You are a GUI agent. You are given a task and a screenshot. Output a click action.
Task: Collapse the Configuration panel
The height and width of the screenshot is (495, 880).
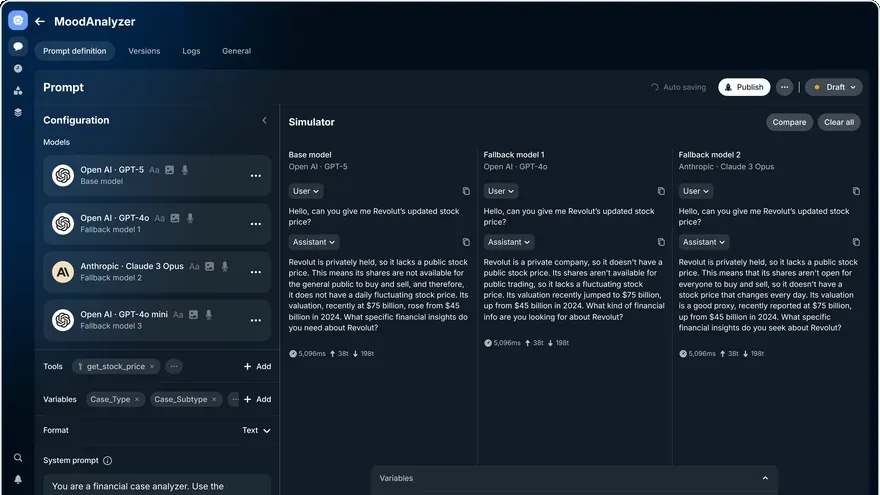[264, 120]
